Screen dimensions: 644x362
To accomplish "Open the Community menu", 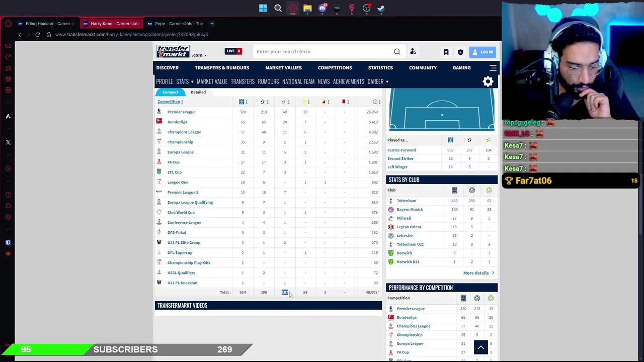I will click(423, 68).
